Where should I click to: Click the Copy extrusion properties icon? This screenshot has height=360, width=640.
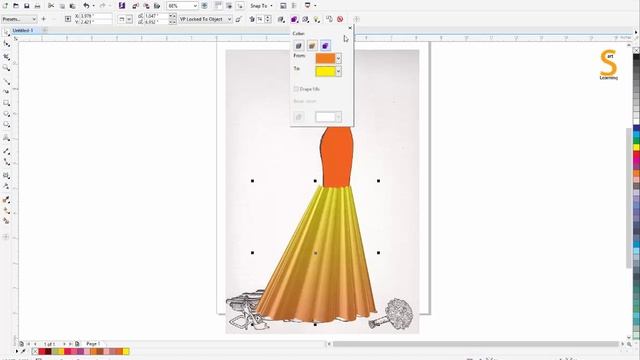[329, 19]
